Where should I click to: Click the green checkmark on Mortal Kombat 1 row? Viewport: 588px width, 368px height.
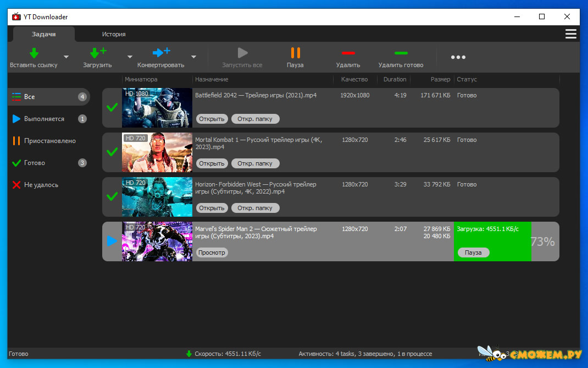(x=112, y=152)
